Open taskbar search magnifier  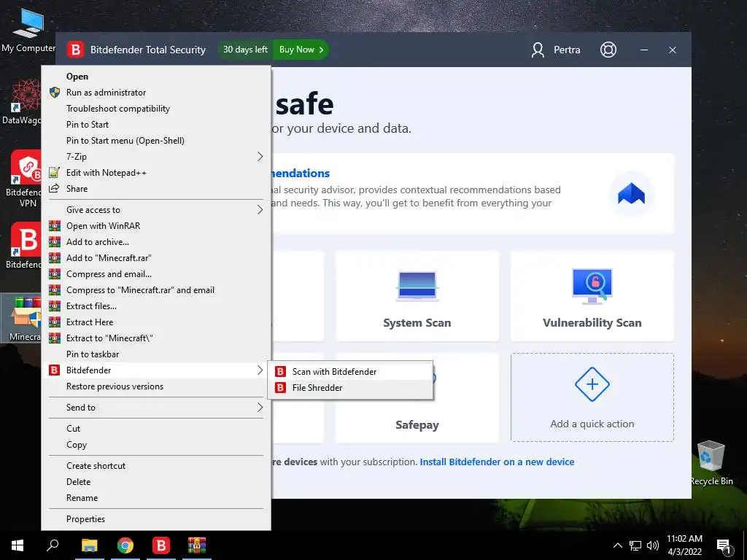tap(53, 545)
